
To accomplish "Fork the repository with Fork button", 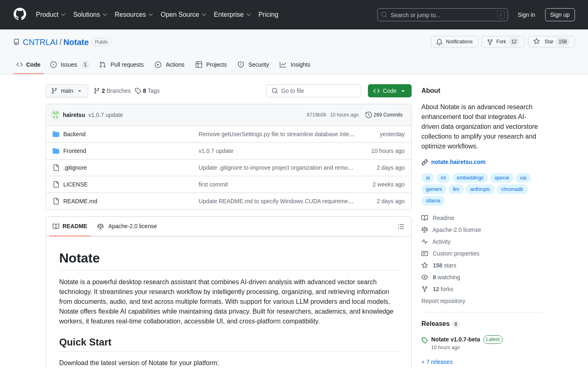I will (503, 42).
